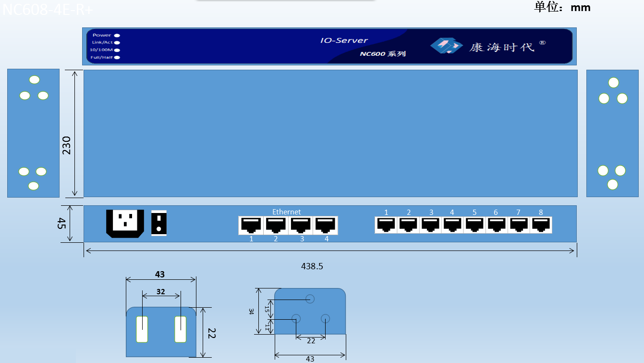Select Ethernet port 4 jack
This screenshot has width=644, height=363.
click(326, 225)
